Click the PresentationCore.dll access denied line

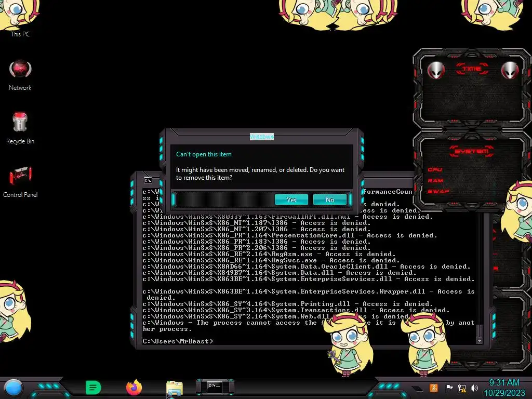tap(290, 235)
